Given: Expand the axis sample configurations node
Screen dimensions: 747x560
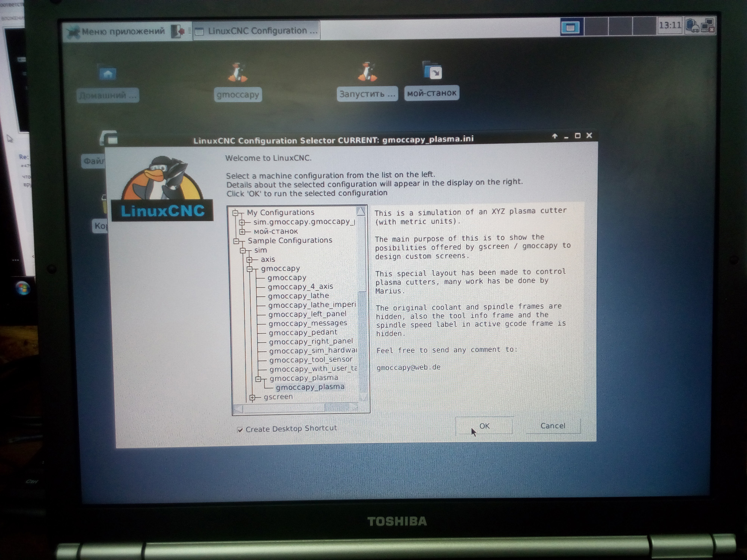Looking at the screenshot, I should (249, 259).
